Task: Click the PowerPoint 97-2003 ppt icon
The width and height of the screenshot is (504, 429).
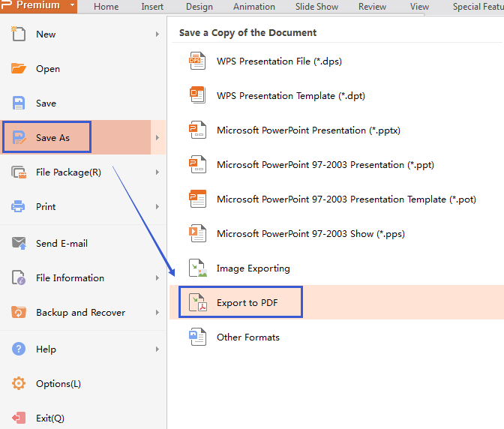Action: [197, 164]
